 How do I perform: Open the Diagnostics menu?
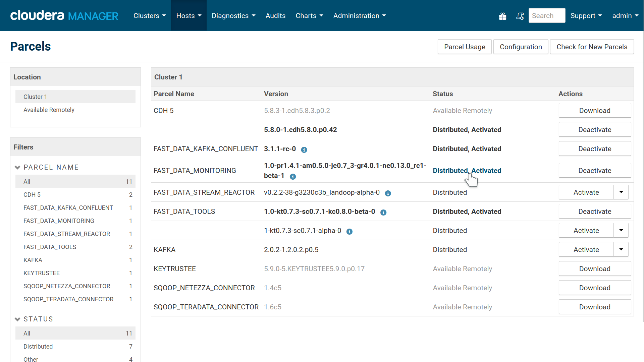click(233, 16)
